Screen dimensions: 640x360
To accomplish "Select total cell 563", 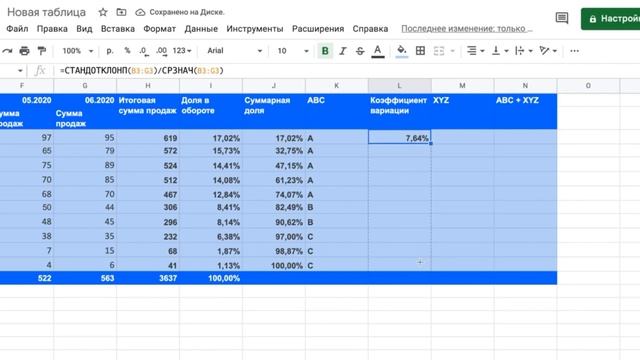I will coord(85,278).
